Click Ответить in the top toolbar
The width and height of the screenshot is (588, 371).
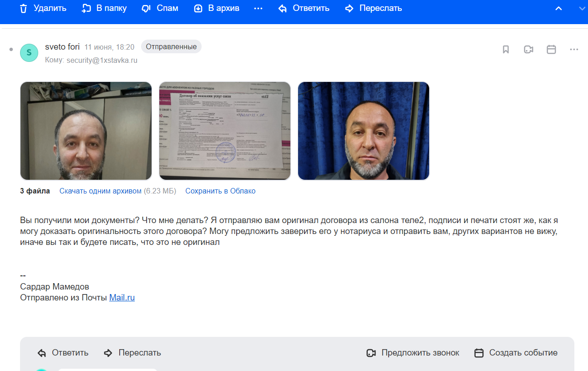[x=303, y=8]
